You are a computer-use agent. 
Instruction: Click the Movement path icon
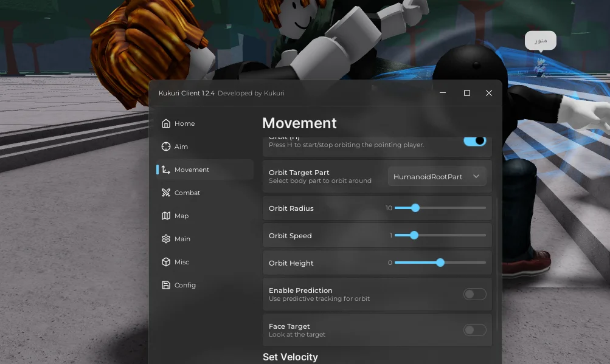166,170
